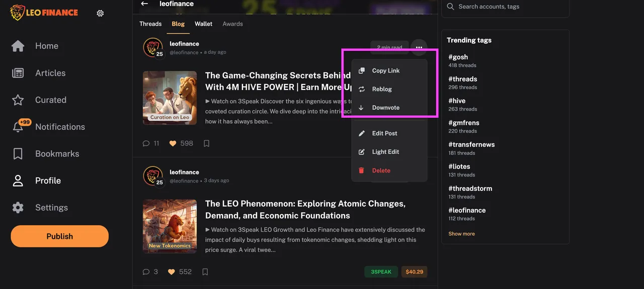Open Articles from the sidebar

[x=50, y=73]
